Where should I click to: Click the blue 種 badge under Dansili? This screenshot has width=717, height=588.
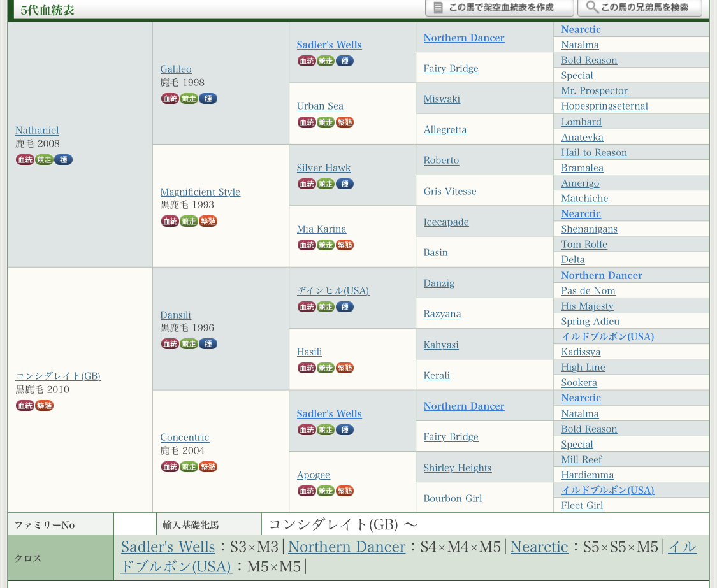point(208,343)
